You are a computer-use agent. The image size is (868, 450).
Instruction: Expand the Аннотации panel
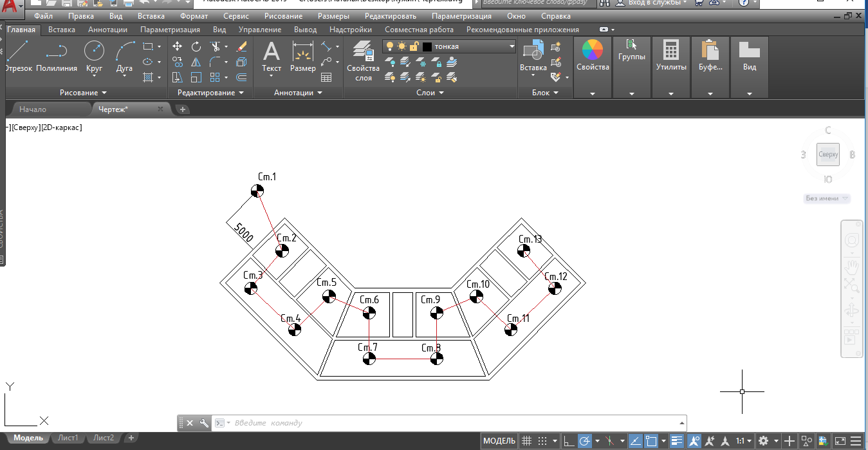[299, 93]
